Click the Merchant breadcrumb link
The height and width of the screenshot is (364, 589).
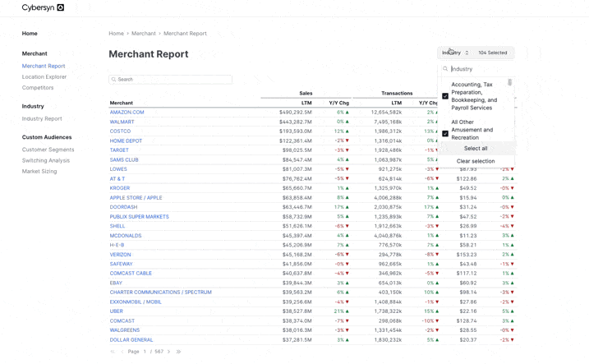click(144, 34)
